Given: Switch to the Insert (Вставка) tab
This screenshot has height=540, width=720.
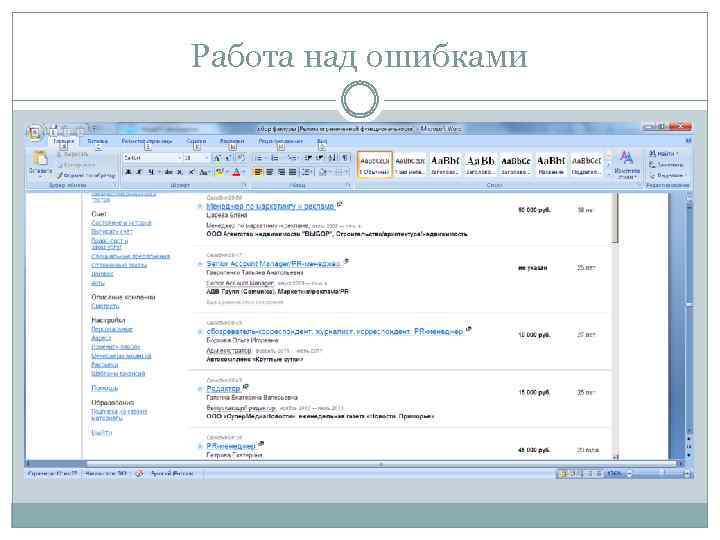Looking at the screenshot, I should pos(98,141).
